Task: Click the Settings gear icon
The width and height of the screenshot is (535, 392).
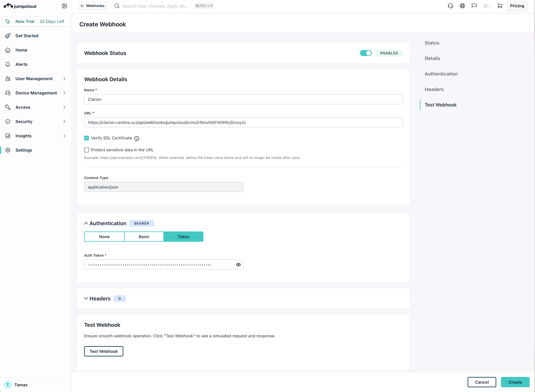Action: pyautogui.click(x=8, y=150)
